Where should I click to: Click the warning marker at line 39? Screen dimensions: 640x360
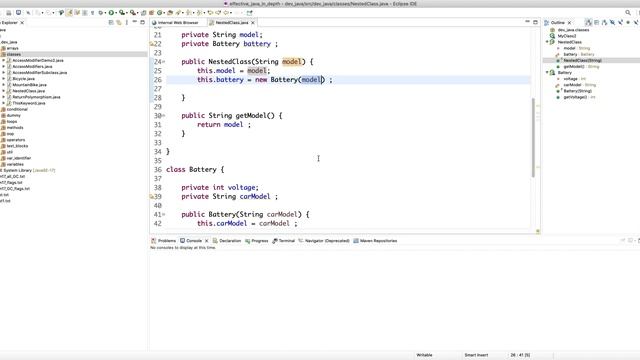(152, 197)
